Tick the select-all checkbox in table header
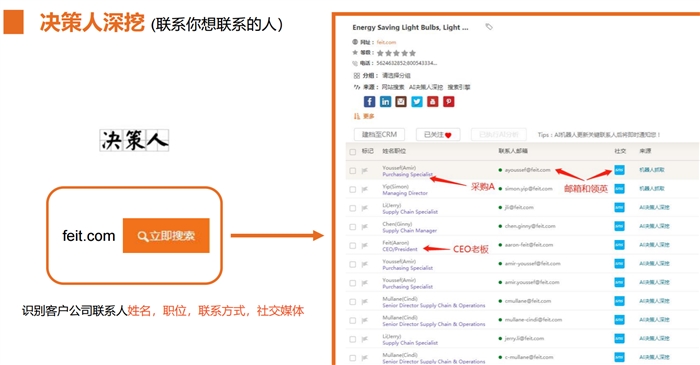Viewport: 700px width, 365px height. 353,152
